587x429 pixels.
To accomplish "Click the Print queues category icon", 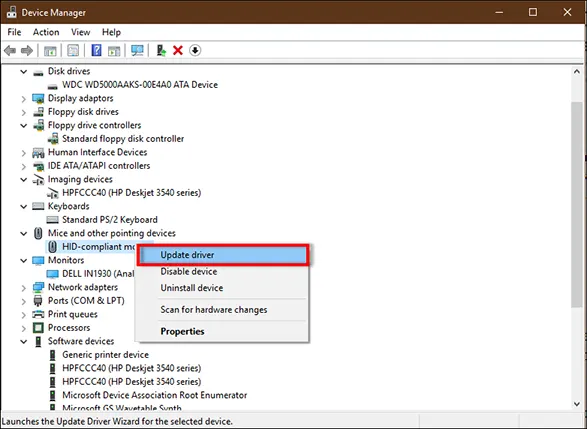I will [38, 314].
